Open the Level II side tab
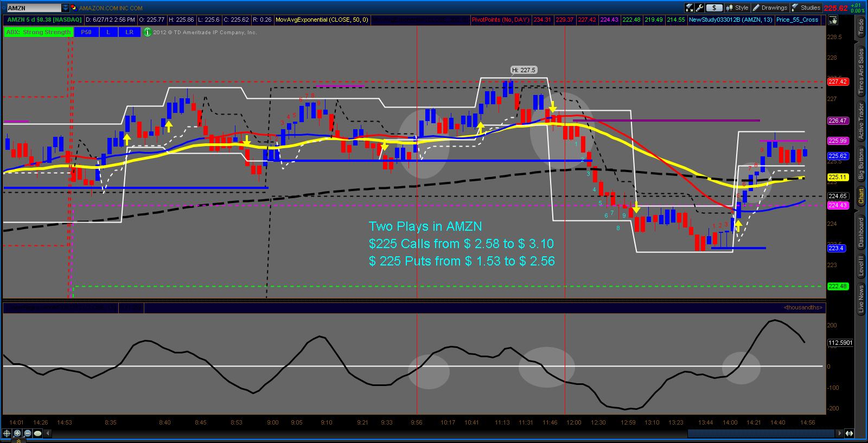The image size is (868, 443). [861, 267]
